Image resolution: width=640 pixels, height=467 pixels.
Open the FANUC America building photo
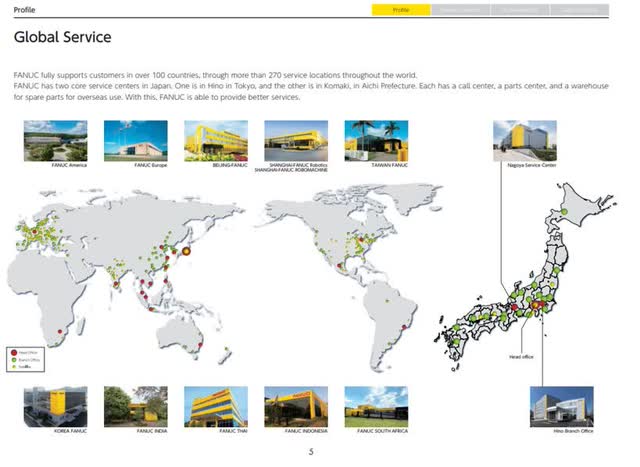pos(56,141)
